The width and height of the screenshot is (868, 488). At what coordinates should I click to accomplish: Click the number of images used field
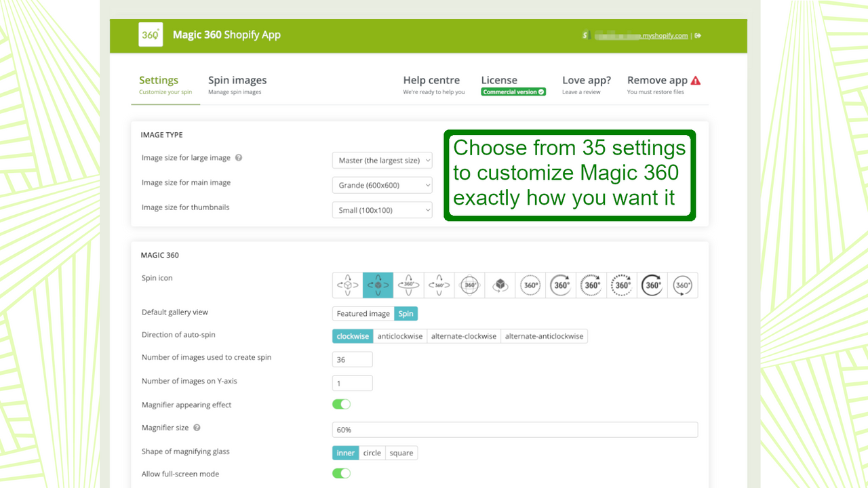pyautogui.click(x=353, y=359)
